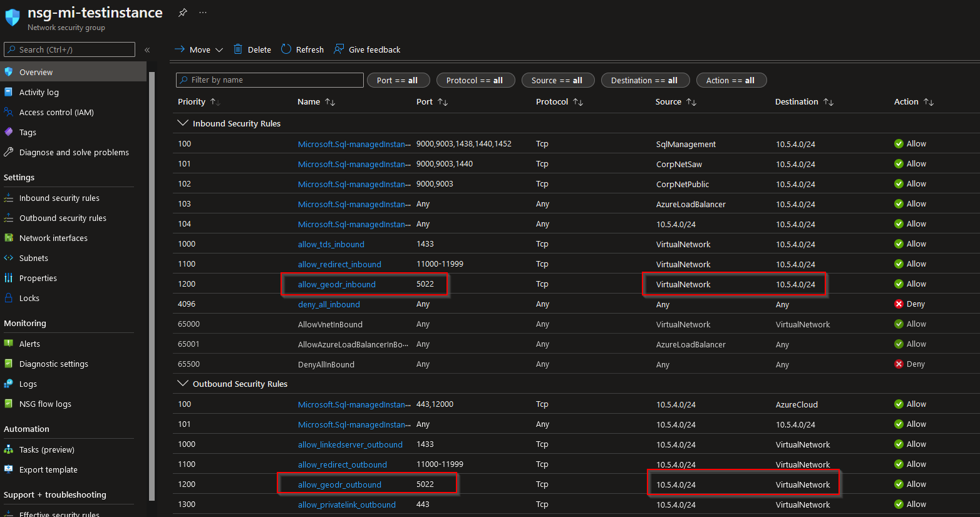The height and width of the screenshot is (517, 980).
Task: Open the allow_geodr_inbound rule
Action: tap(337, 284)
